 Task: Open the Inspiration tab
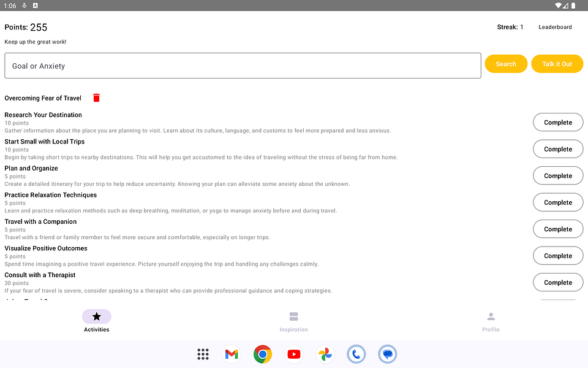293,322
